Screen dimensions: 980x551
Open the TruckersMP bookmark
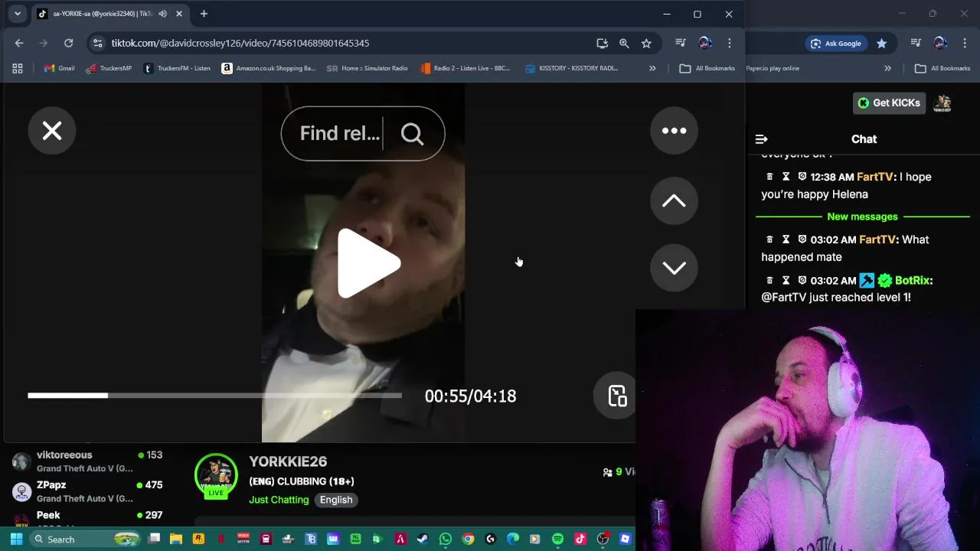tap(109, 68)
